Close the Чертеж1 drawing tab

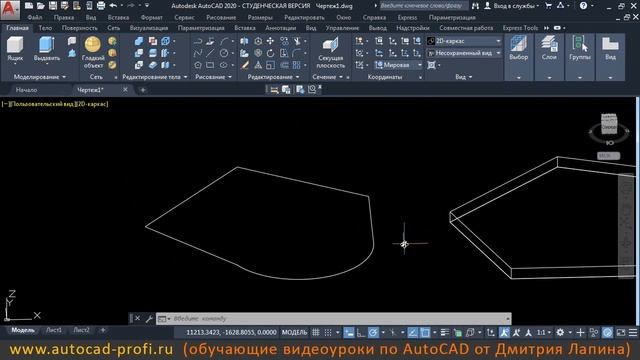125,89
